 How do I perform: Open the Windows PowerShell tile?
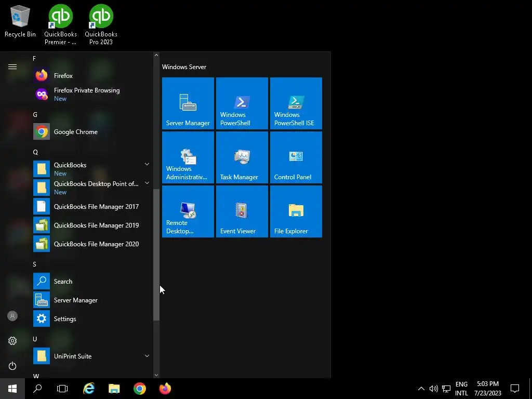click(242, 103)
